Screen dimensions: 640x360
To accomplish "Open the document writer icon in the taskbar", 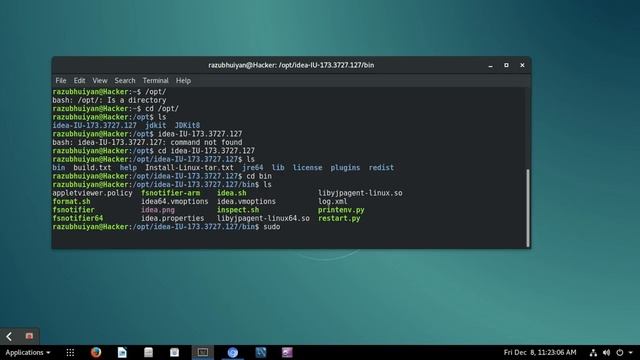I will click(x=122, y=352).
